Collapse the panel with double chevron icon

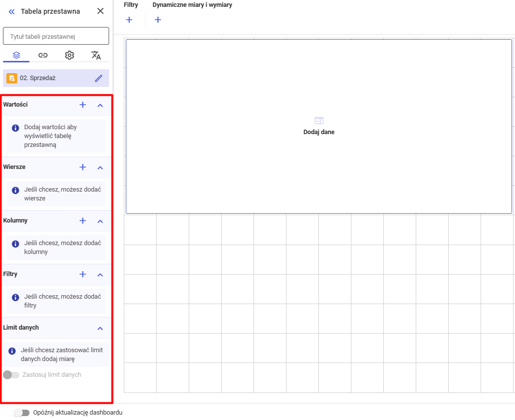(11, 12)
